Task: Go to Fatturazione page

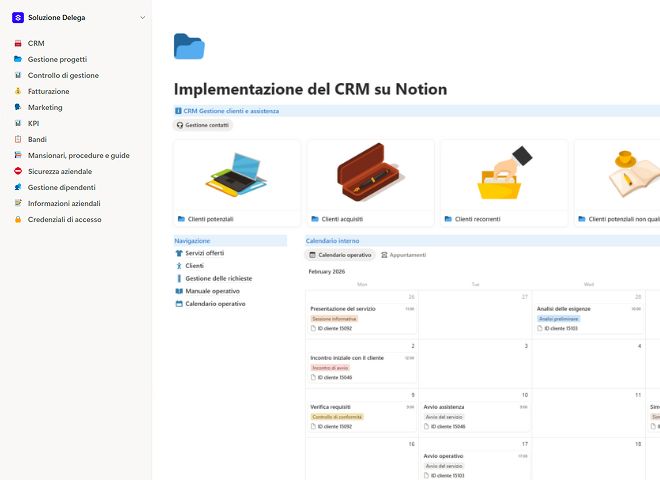Action: [49, 91]
